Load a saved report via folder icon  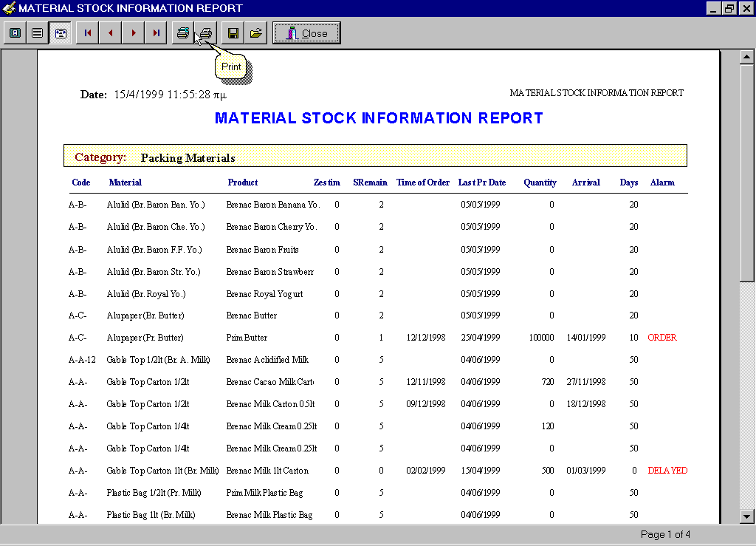[x=256, y=33]
